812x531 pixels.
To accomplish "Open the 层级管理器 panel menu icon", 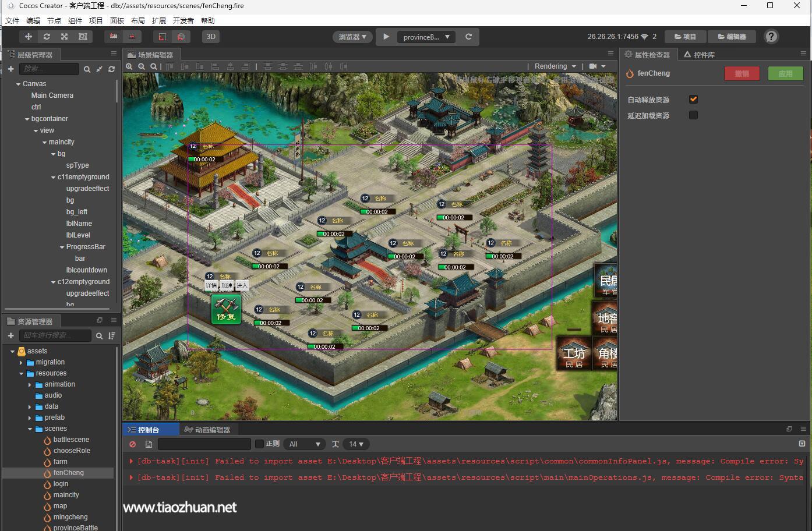I will [114, 54].
